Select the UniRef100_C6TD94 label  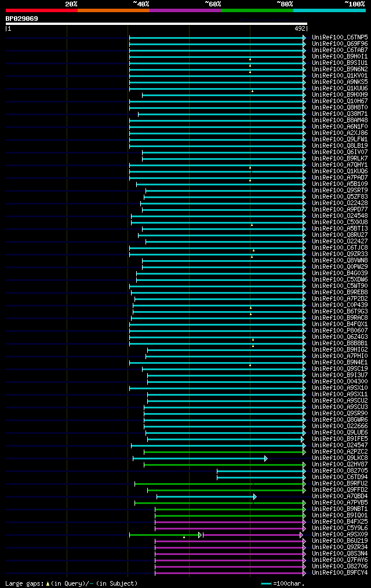pyautogui.click(x=340, y=477)
